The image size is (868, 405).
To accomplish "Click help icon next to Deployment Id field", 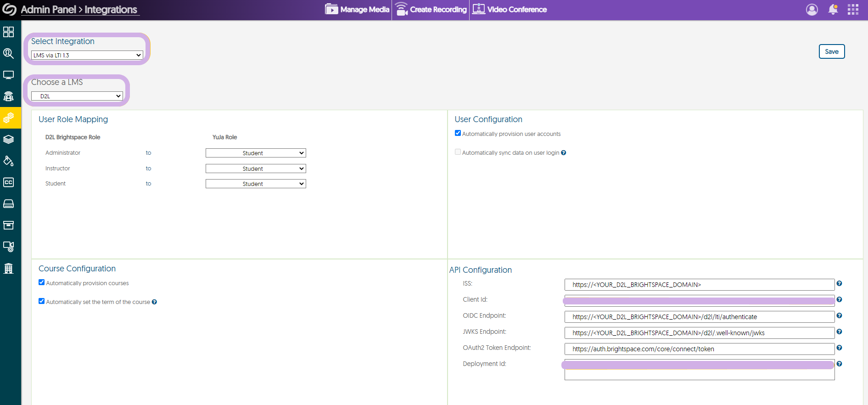I will pos(839,364).
